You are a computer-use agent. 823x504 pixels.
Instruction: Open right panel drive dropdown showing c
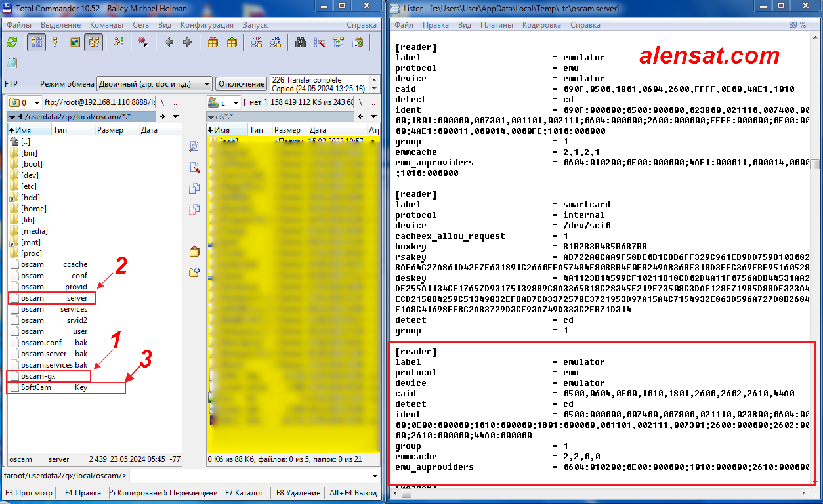point(223,102)
